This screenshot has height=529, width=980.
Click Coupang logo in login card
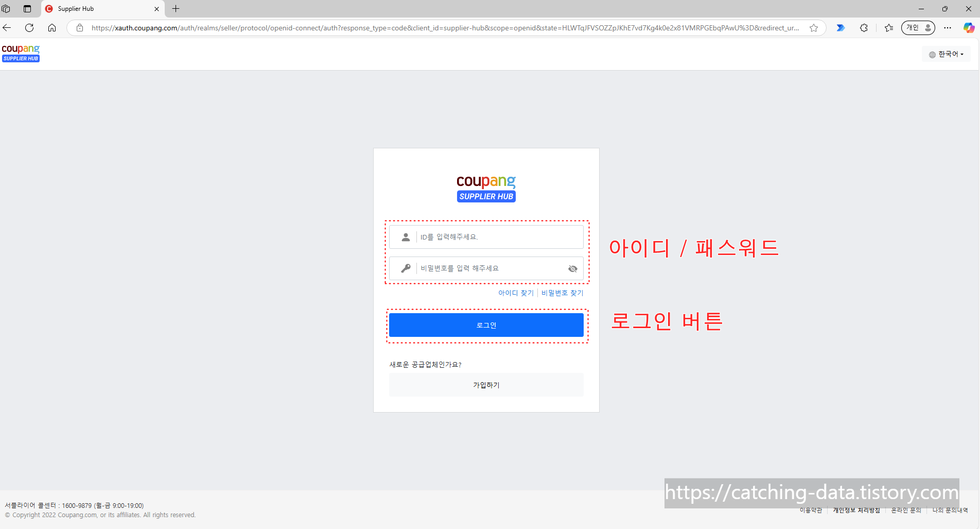[x=486, y=188]
